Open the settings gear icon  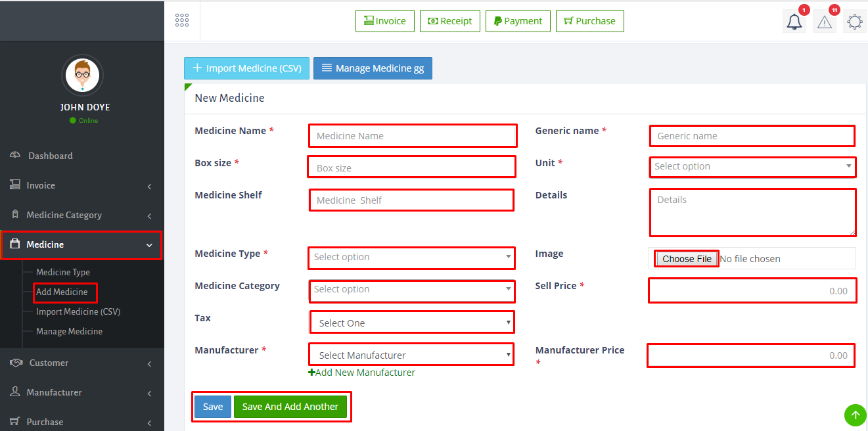click(x=854, y=22)
